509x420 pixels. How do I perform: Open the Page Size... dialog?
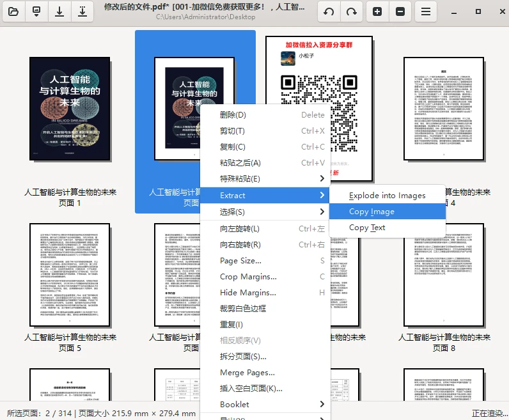tap(265, 261)
